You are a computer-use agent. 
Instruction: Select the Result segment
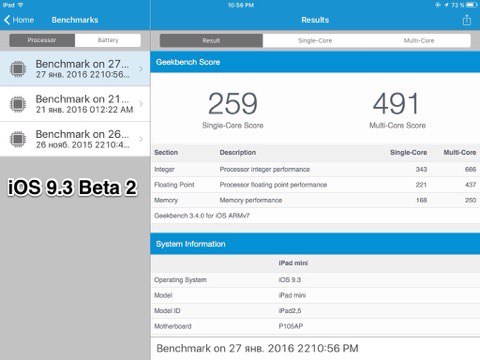(211, 41)
